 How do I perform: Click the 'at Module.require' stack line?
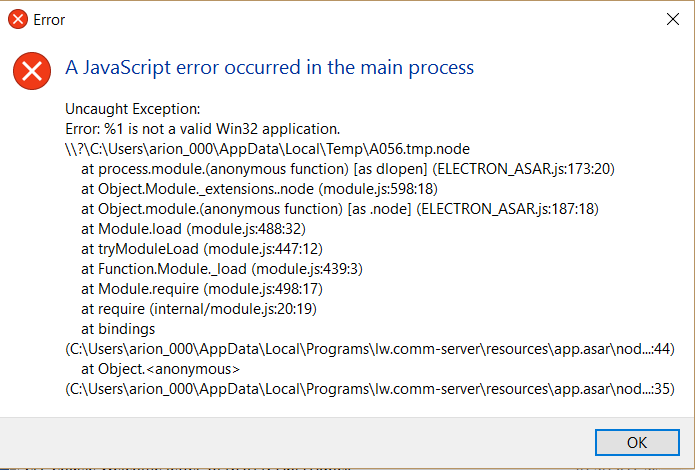tap(202, 289)
